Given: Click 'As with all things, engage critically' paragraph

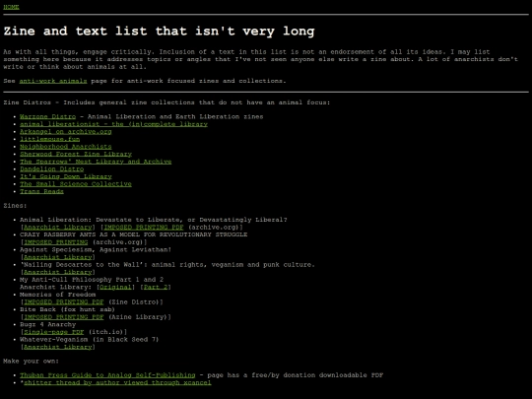Looking at the screenshot, I should (x=260, y=59).
